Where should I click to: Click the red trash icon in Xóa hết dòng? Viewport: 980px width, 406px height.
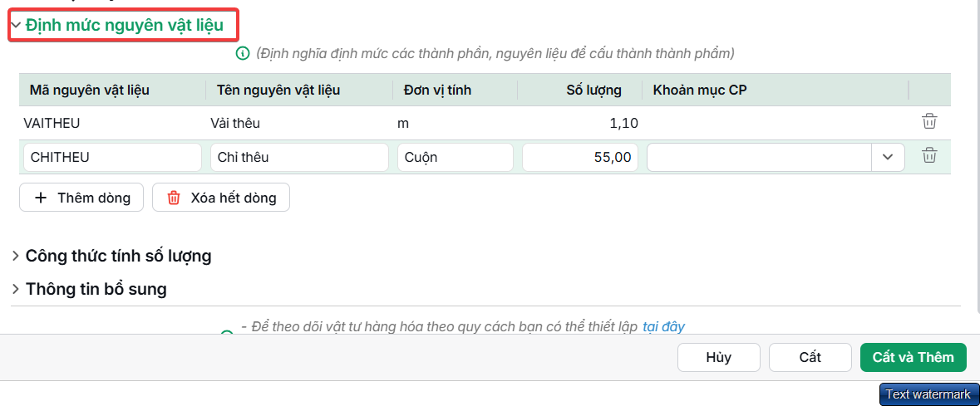click(x=173, y=198)
